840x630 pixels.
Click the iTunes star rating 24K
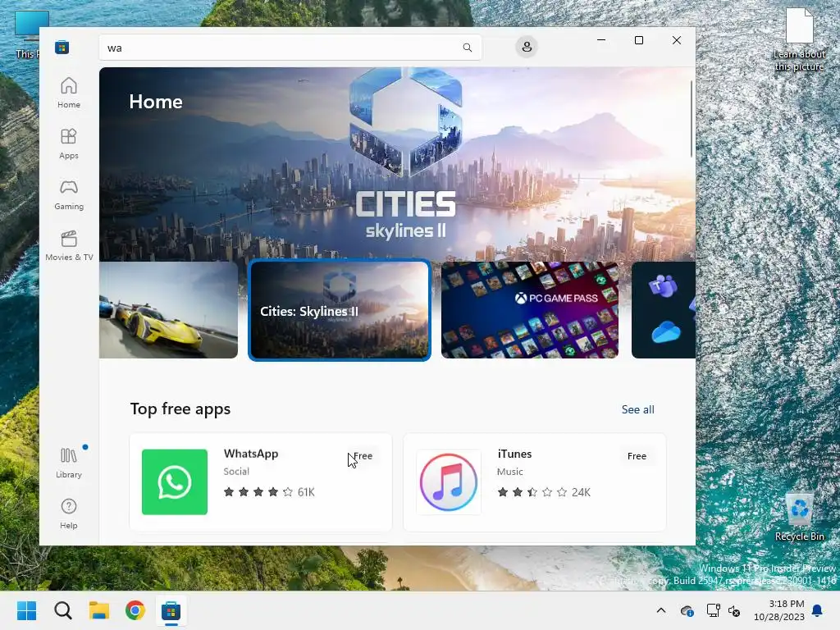click(544, 492)
